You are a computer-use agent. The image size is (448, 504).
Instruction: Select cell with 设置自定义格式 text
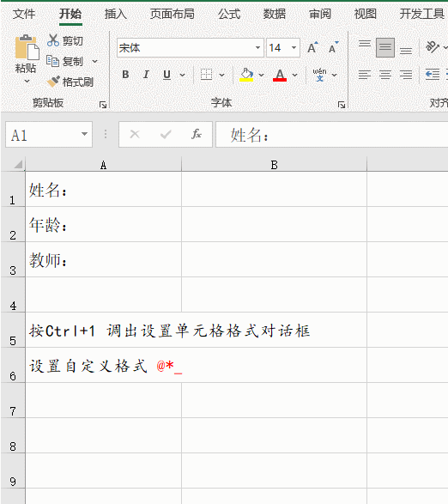tap(104, 365)
